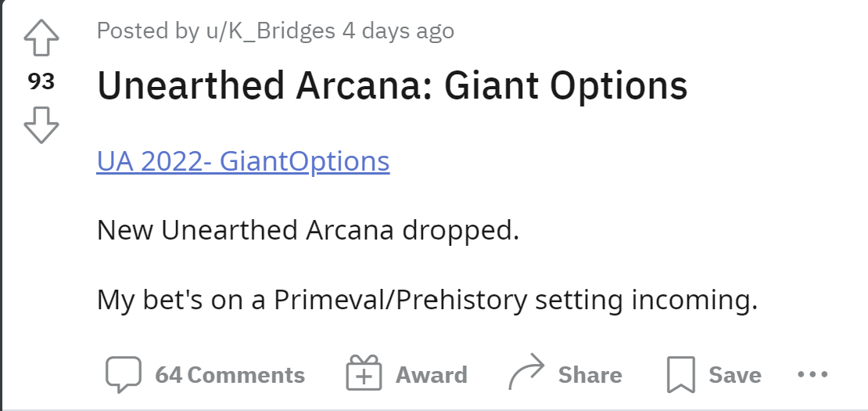Click the 4 days ago timestamp

[399, 31]
